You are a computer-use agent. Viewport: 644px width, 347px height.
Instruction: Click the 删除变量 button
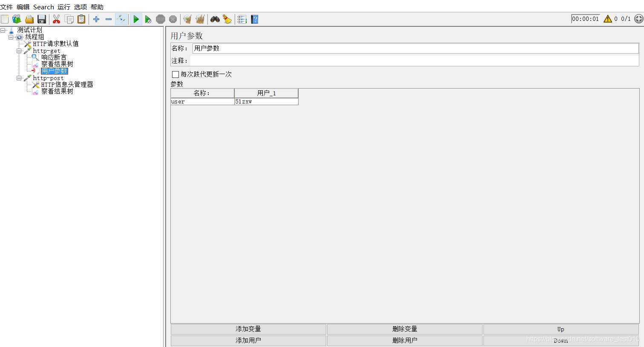pos(405,329)
